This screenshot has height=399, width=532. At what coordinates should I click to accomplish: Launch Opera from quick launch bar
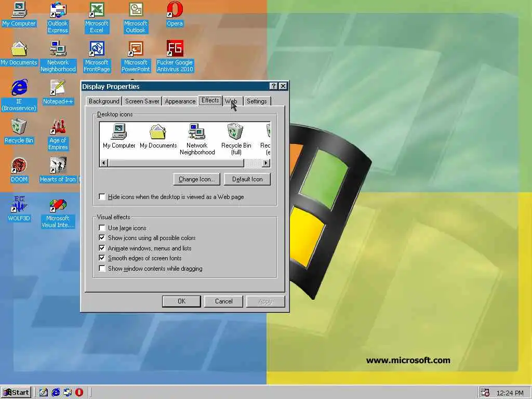[x=79, y=393]
